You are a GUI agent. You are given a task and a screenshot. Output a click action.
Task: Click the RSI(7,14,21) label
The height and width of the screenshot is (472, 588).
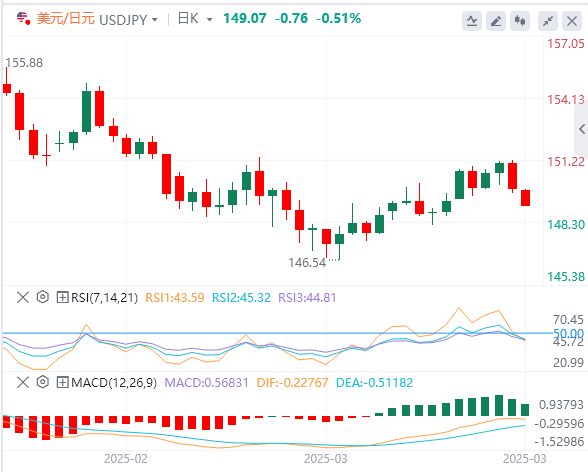click(104, 298)
